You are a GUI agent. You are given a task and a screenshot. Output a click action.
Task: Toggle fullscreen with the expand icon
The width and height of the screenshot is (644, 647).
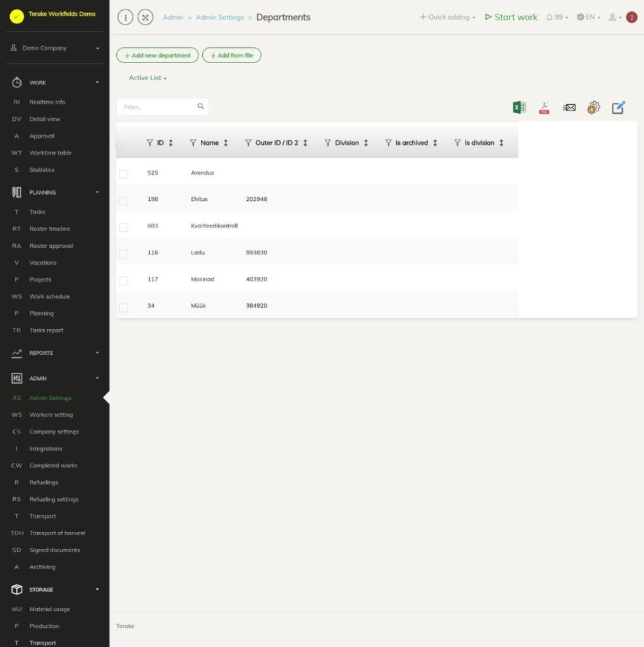145,17
